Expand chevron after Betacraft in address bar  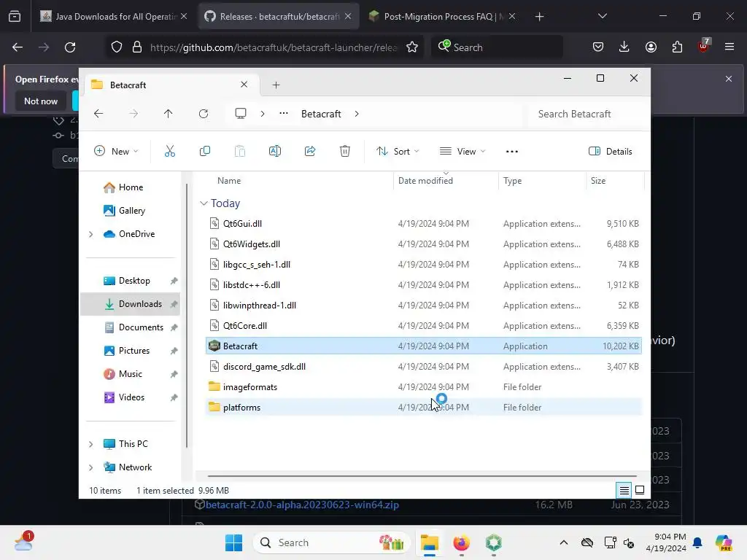pyautogui.click(x=356, y=114)
